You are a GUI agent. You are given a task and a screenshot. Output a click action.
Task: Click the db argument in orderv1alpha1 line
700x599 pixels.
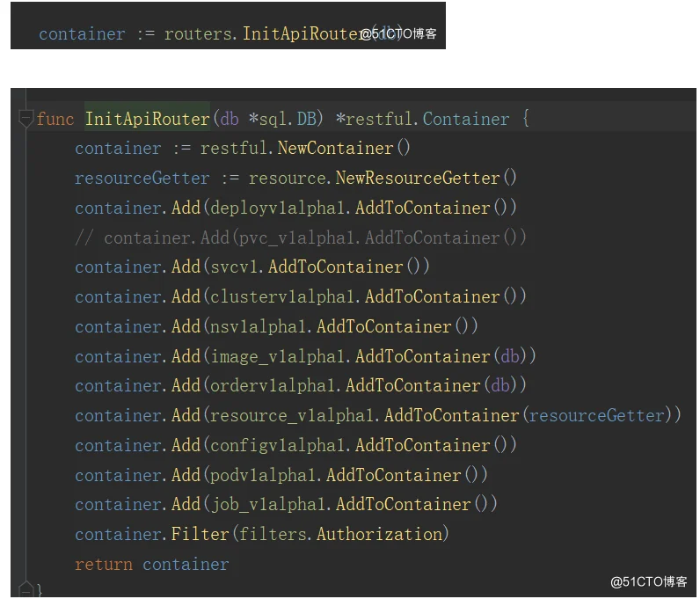click(501, 386)
